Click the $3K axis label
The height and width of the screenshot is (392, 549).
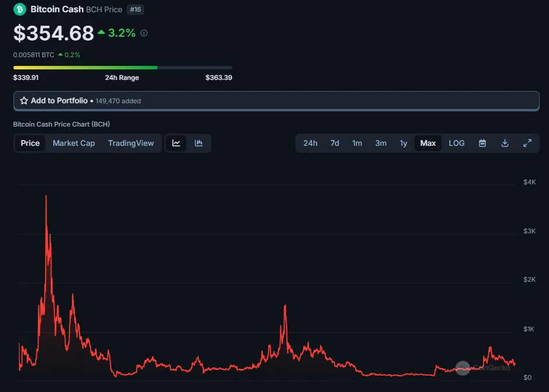529,231
